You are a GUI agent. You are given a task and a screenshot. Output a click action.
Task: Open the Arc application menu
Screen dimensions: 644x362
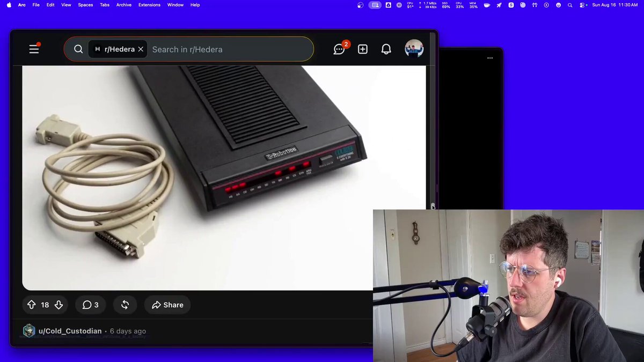click(22, 5)
